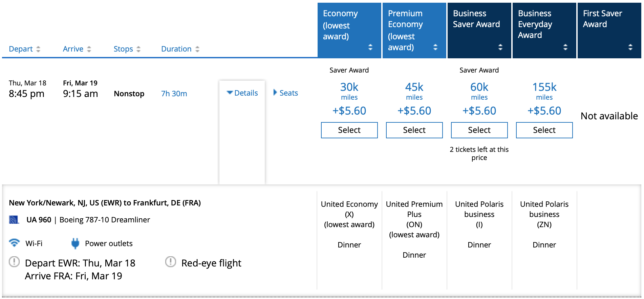Click the Power outlets icon
Screen dimensions: 644x299
click(x=75, y=243)
